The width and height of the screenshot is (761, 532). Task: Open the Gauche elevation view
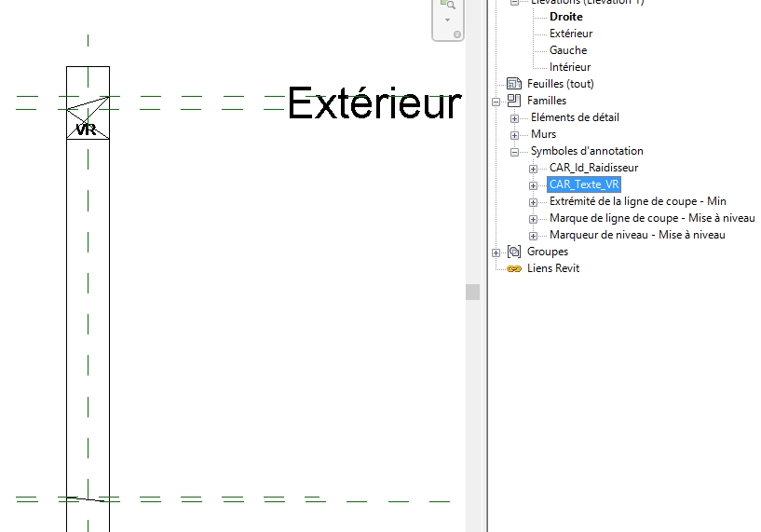(567, 50)
